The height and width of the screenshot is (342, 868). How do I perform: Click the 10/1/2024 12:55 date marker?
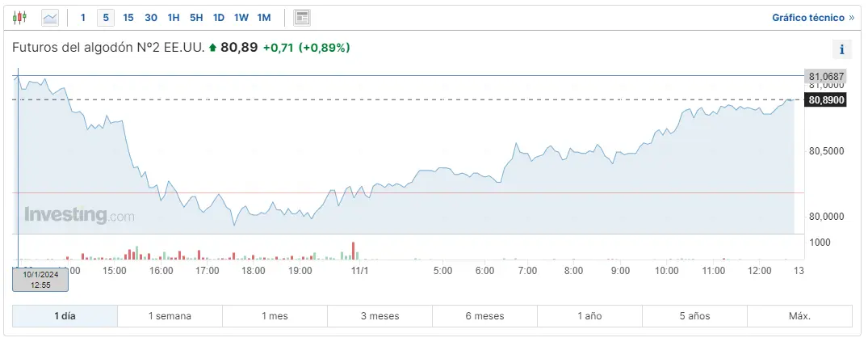pos(40,279)
